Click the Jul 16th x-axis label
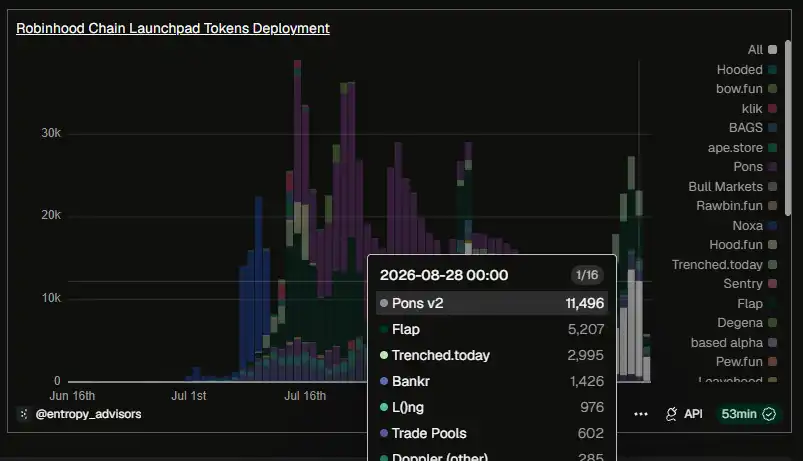 305,396
